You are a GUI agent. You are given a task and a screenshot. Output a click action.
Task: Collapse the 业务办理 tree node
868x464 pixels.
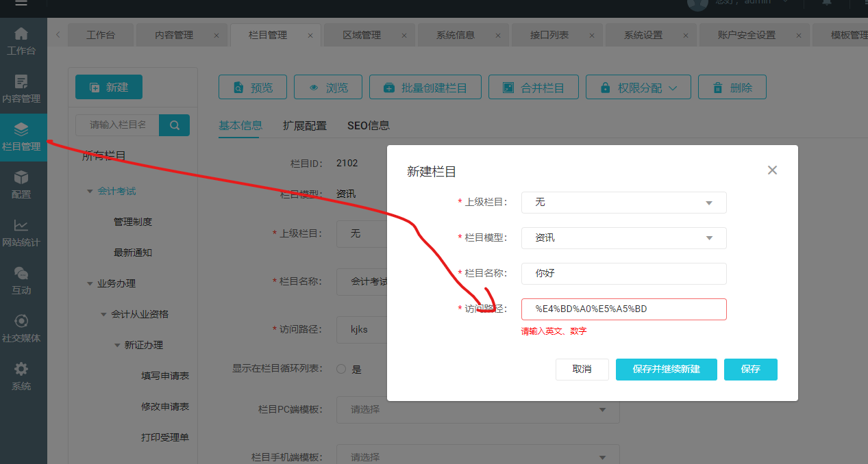tap(90, 283)
